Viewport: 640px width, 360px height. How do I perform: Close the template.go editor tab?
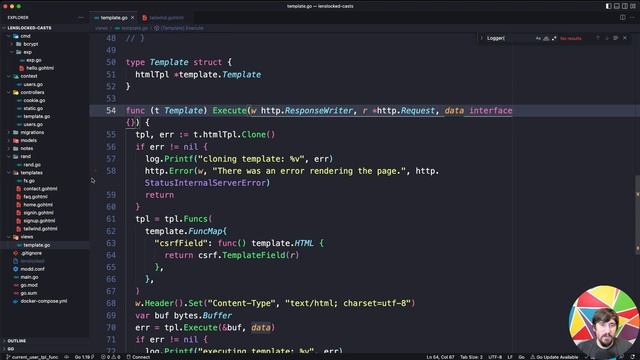132,18
